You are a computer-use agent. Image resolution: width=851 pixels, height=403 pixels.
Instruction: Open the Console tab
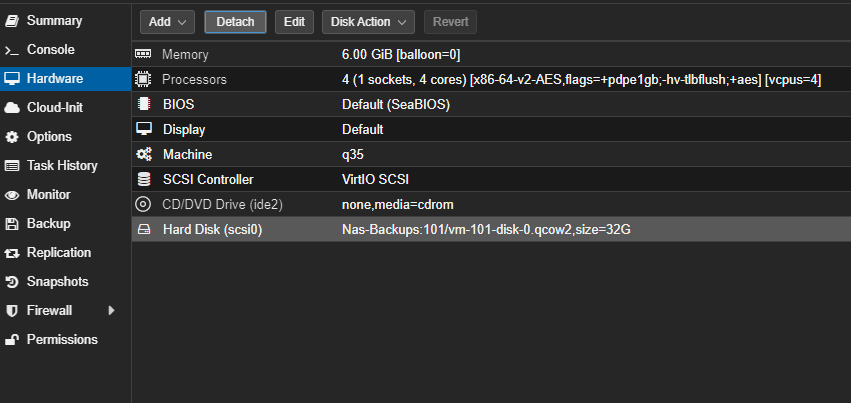tap(51, 50)
